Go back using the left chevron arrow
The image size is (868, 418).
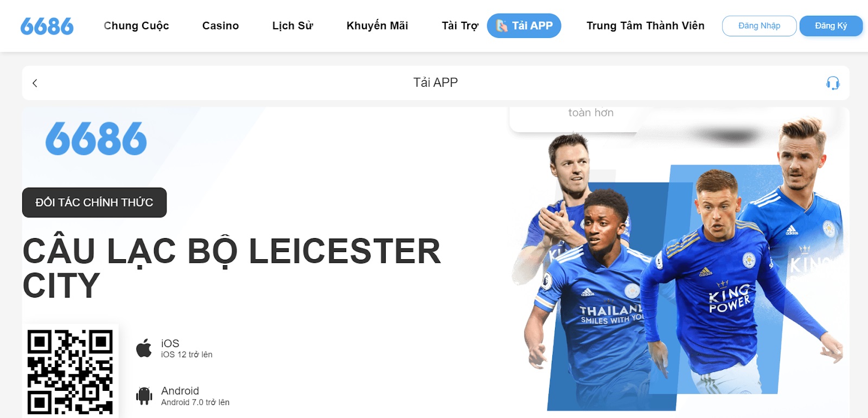click(x=35, y=83)
